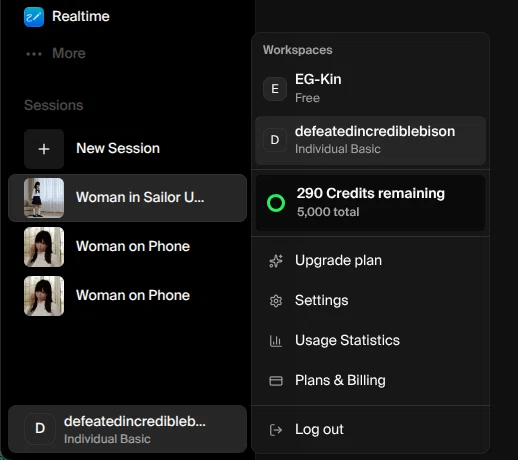Image resolution: width=518 pixels, height=460 pixels.
Task: Log out of the account
Action: click(x=370, y=430)
